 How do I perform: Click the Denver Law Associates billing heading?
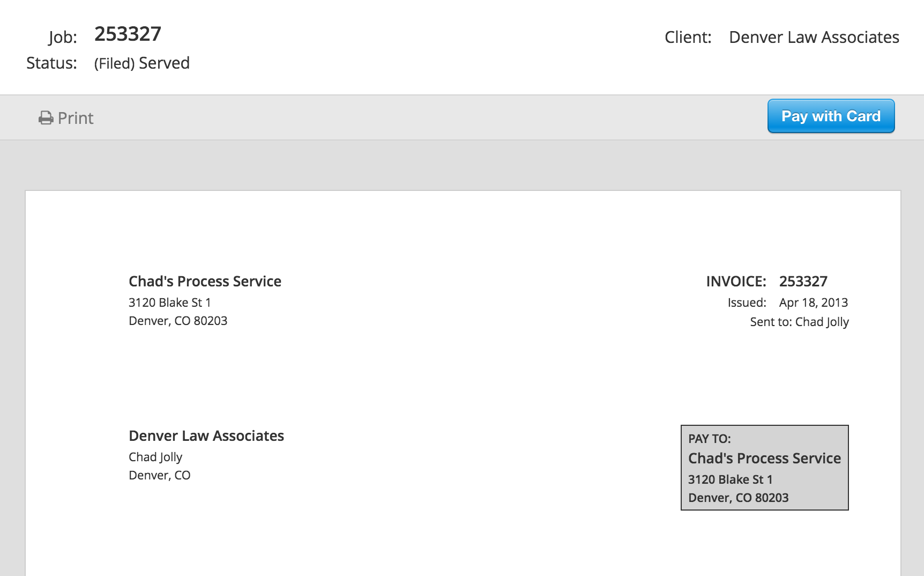[x=206, y=435]
